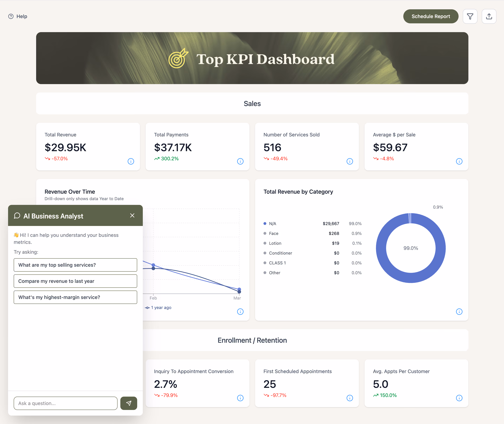Screen dimensions: 504x424
Task: Click the $59.67 average per sale value
Action: [x=390, y=147]
